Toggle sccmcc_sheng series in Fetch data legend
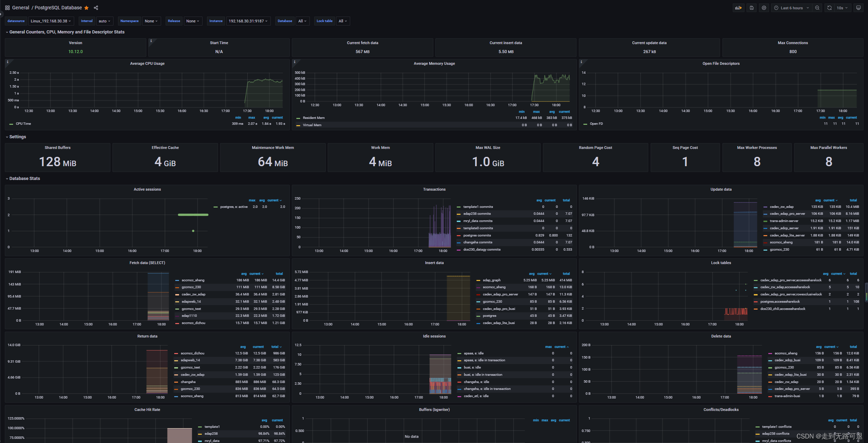 (x=193, y=280)
